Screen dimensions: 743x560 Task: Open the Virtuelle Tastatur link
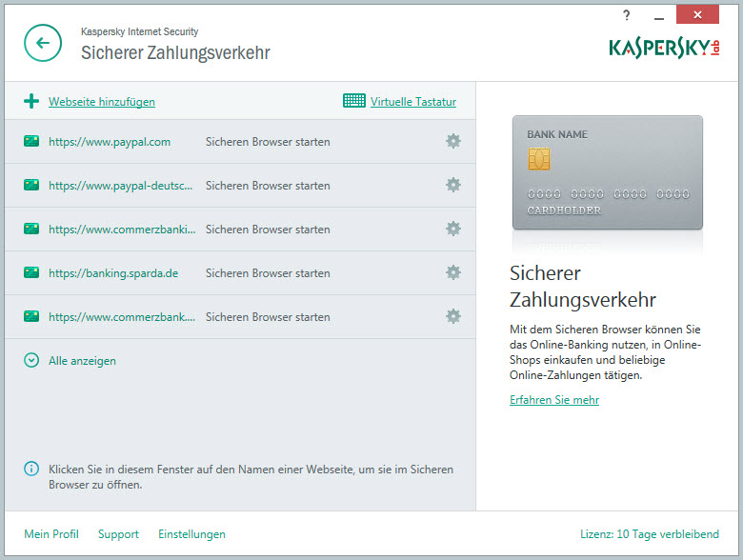pyautogui.click(x=413, y=101)
